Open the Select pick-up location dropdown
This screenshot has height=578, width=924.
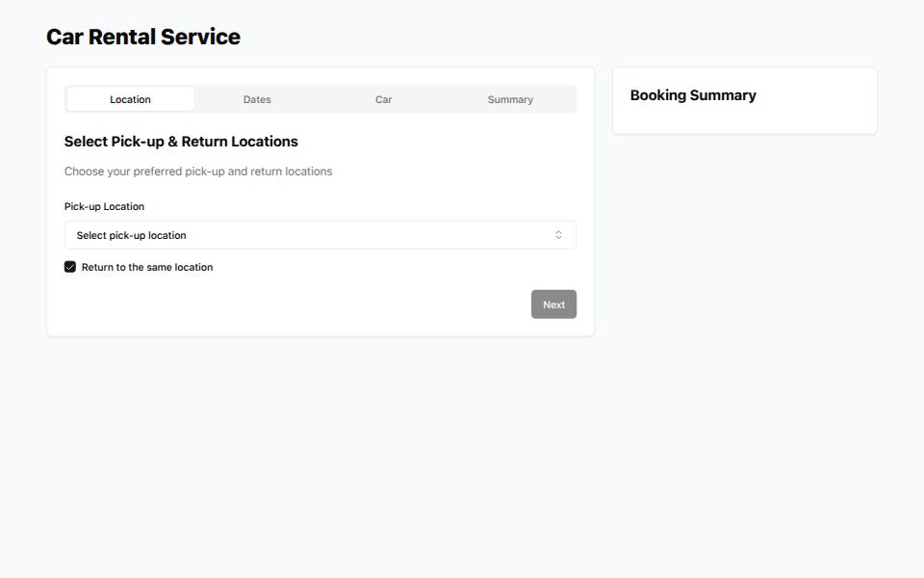320,235
